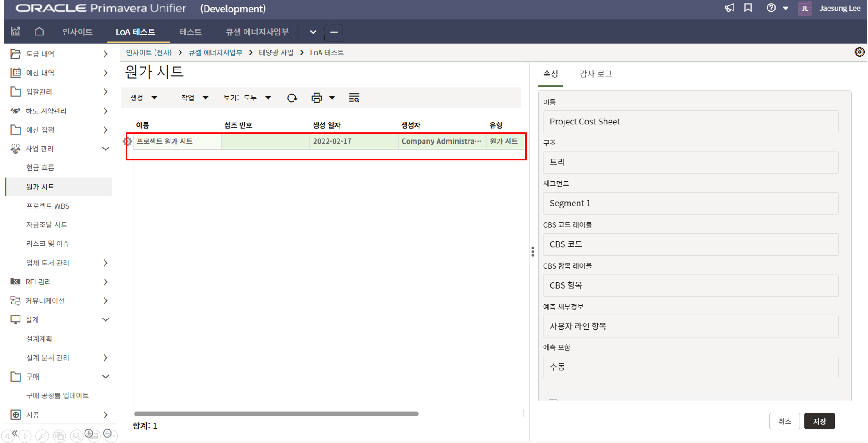This screenshot has height=443, width=868.
Task: Click the print icon
Action: (x=317, y=98)
